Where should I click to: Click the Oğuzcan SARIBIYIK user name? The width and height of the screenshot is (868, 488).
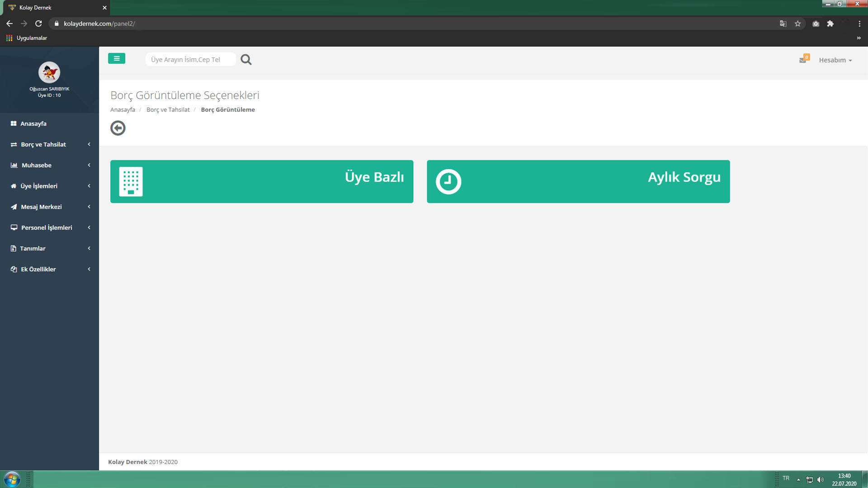pyautogui.click(x=49, y=89)
